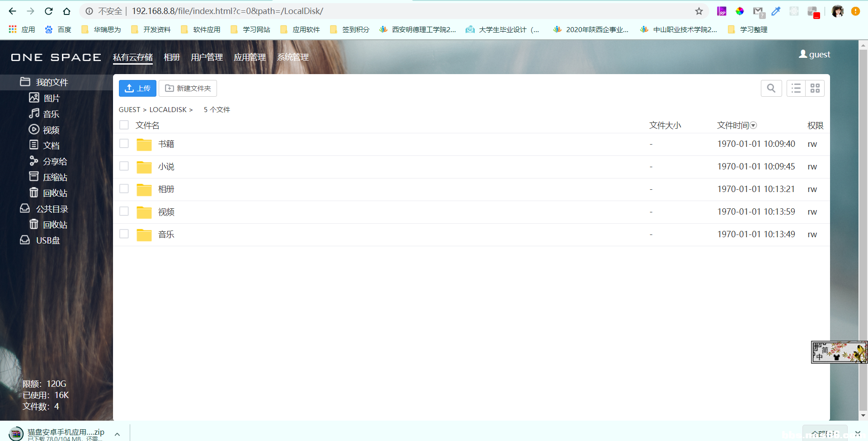Open 系统管理 tab
Viewport: 868px width, 441px height.
[292, 57]
